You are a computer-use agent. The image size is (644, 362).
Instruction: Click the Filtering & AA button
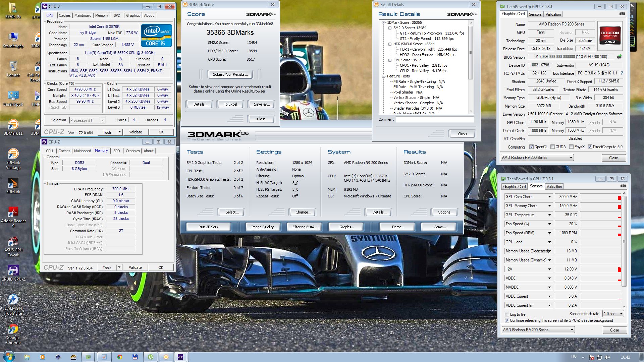305,227
